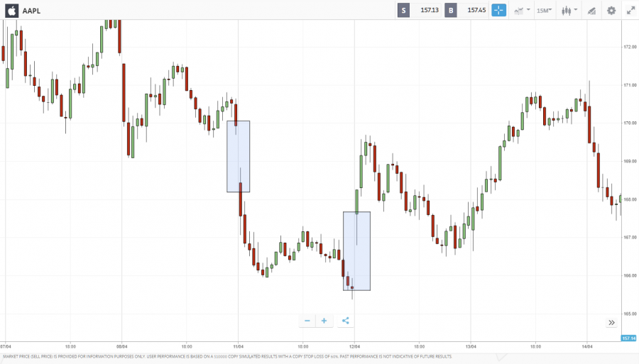Click the 165.00 price axis label
This screenshot has height=364, width=639.
[x=630, y=314]
